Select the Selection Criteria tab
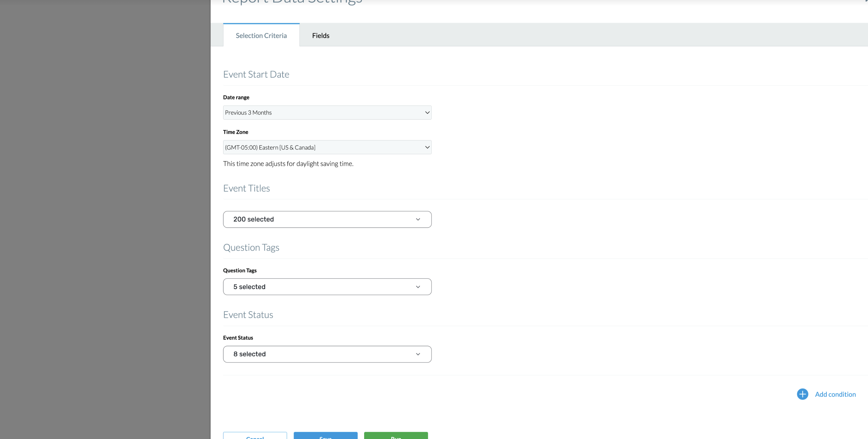 261,35
